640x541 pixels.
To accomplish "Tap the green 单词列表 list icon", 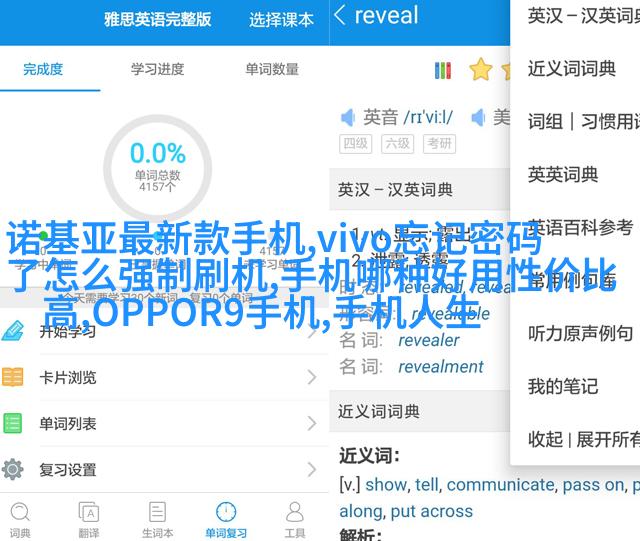I will pyautogui.click(x=12, y=423).
